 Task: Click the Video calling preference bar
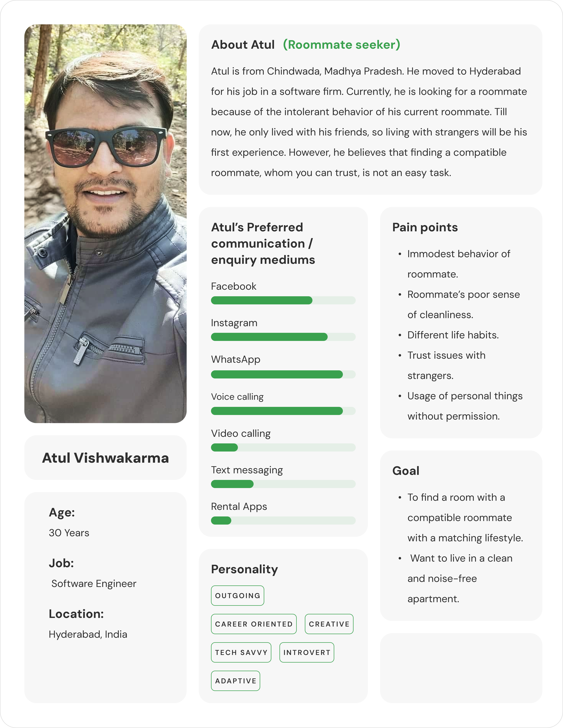coord(283,447)
